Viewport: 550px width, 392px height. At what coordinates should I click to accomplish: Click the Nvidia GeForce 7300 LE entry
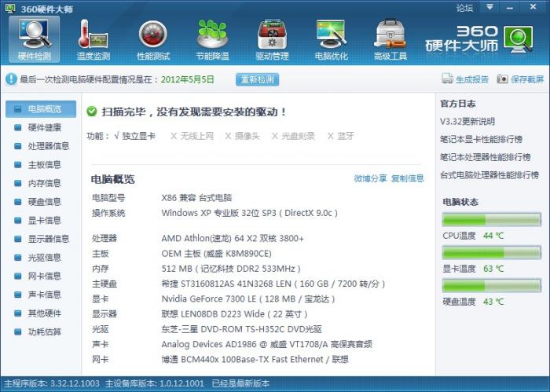pos(248,299)
